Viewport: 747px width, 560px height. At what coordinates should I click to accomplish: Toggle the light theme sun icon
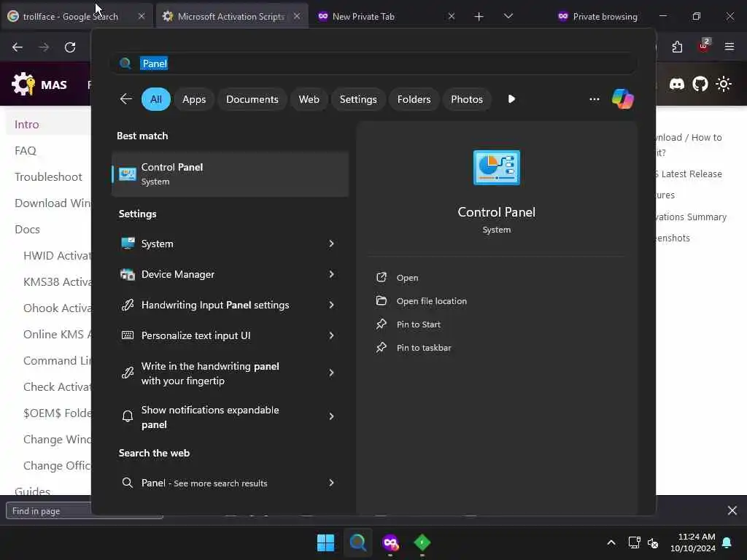pyautogui.click(x=724, y=85)
